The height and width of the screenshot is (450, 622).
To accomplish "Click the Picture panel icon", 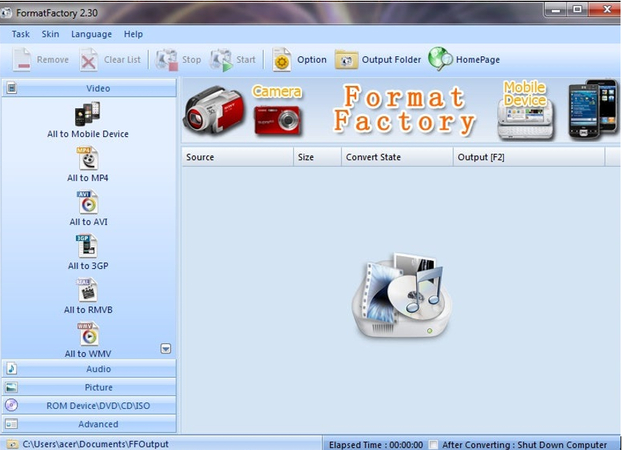I will click(x=12, y=387).
